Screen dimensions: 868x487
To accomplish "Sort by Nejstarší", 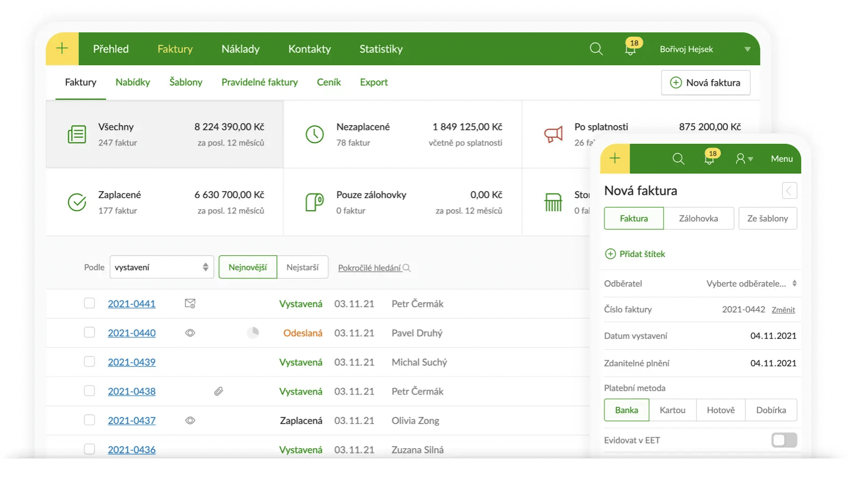I will [x=303, y=267].
